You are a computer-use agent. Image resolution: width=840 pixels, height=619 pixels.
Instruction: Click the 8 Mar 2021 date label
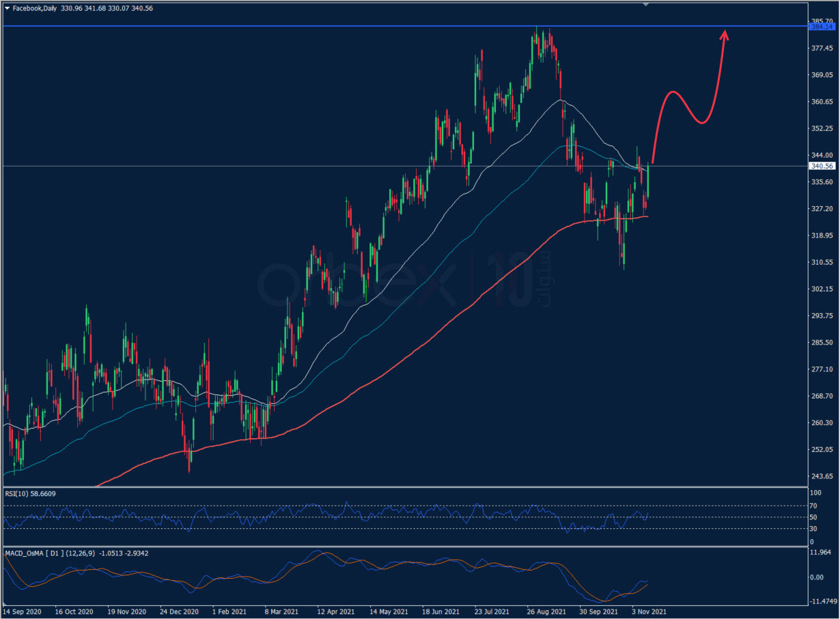point(281,612)
